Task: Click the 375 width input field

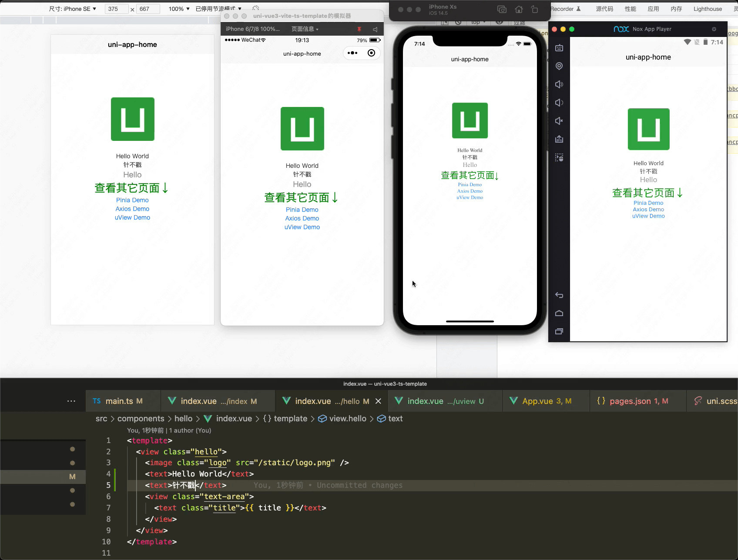Action: (116, 9)
